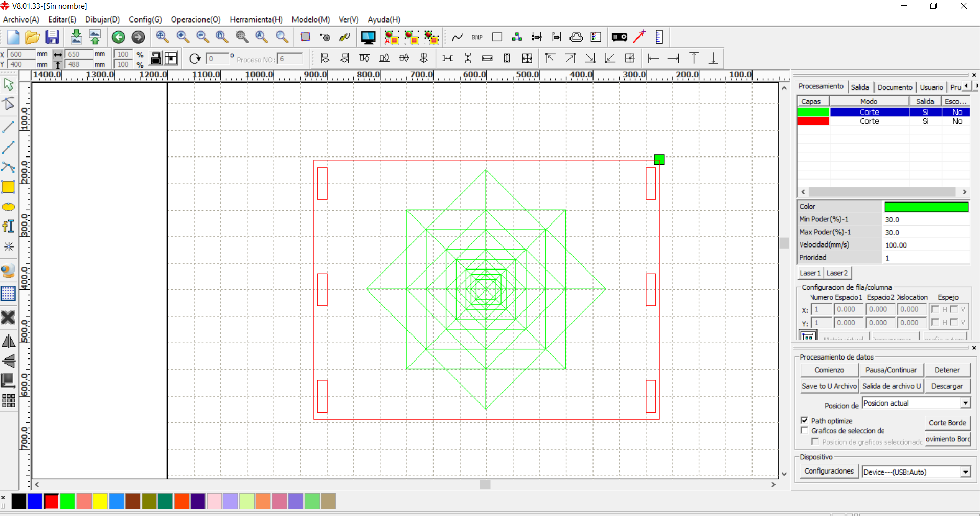Check the Graficos de seleccion de box
Viewport: 980px width, 516px height.
(805, 430)
